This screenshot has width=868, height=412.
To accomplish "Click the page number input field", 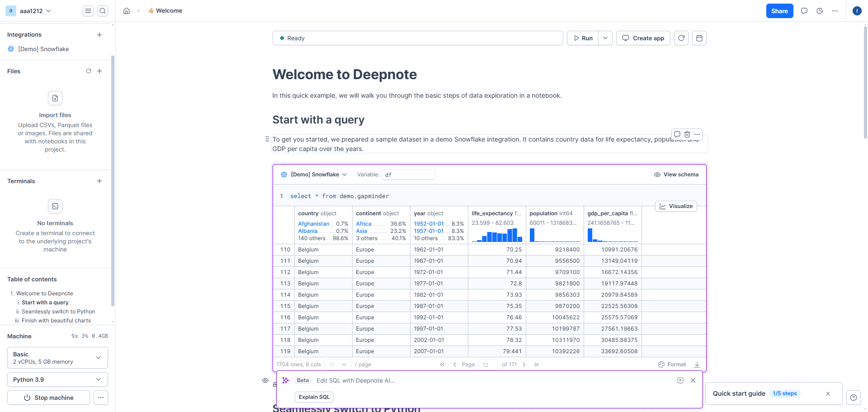I will pos(488,365).
